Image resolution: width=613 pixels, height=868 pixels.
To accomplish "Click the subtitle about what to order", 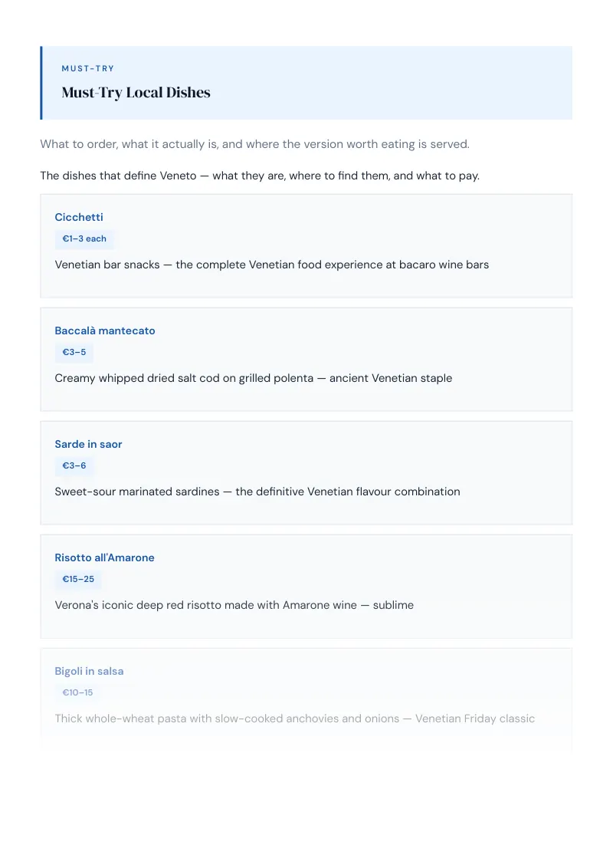I will [254, 144].
